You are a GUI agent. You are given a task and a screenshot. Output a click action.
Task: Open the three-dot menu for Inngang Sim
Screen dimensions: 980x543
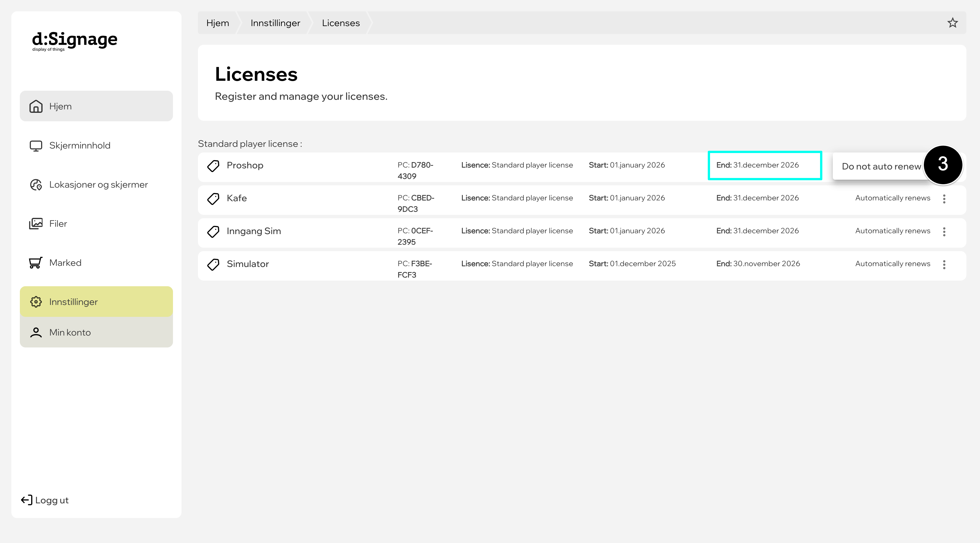pyautogui.click(x=944, y=232)
